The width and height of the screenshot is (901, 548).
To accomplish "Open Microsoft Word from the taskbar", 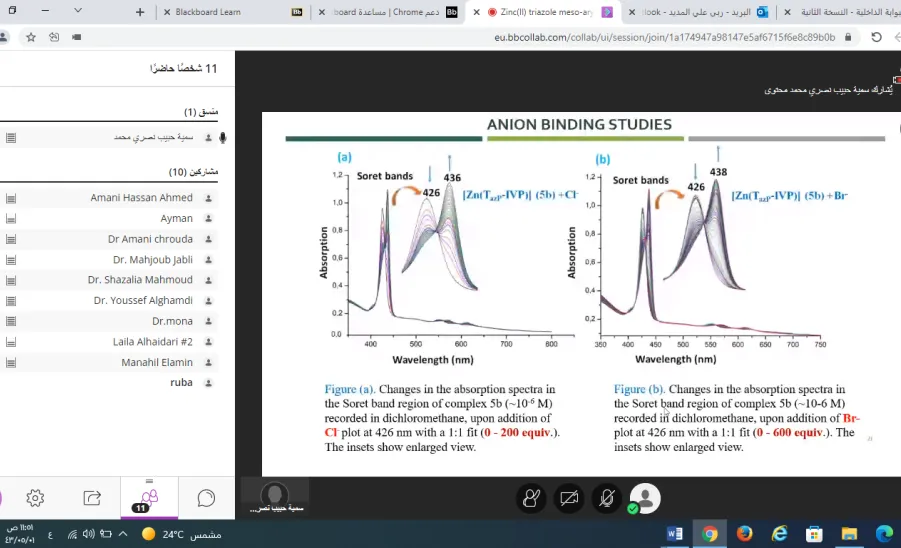I will pyautogui.click(x=675, y=534).
